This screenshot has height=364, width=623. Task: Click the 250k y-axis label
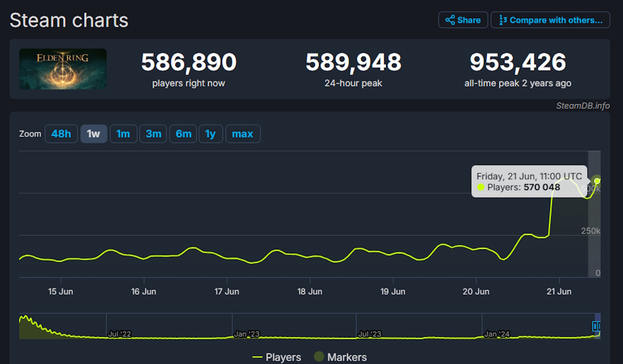(590, 231)
